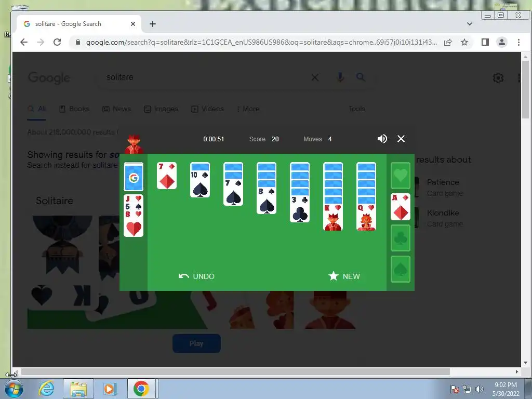
Task: Open Windows Explorer from taskbar
Action: (x=78, y=389)
